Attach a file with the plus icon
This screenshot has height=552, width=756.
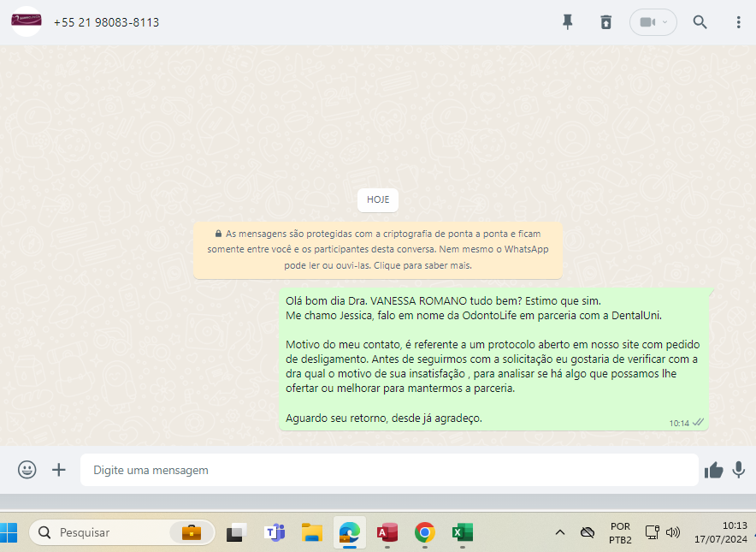pos(59,470)
